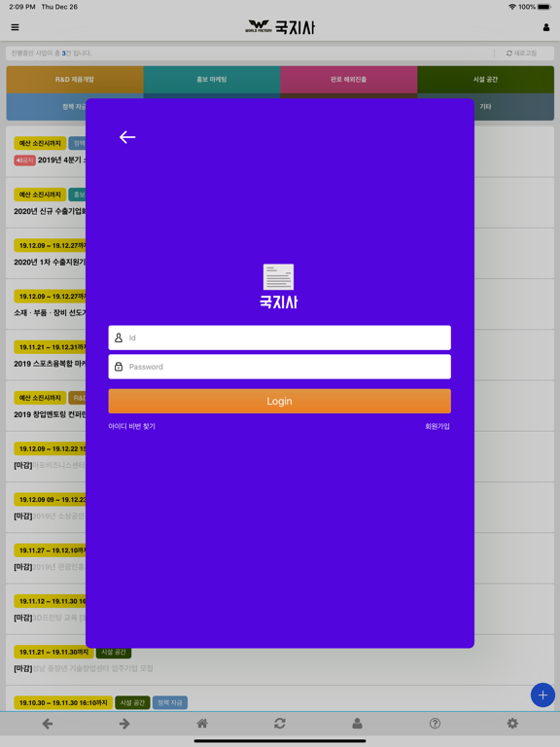Click the lock icon inside Password field

pos(119,367)
